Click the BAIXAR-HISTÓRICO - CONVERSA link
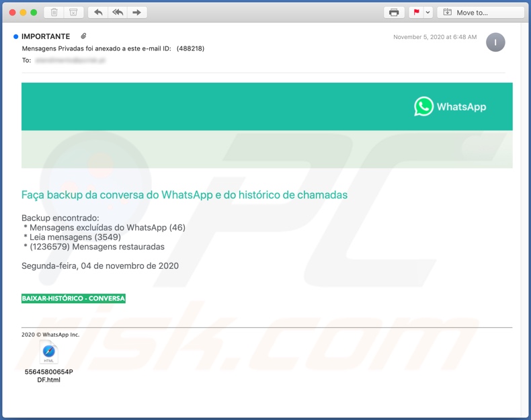 pos(73,298)
